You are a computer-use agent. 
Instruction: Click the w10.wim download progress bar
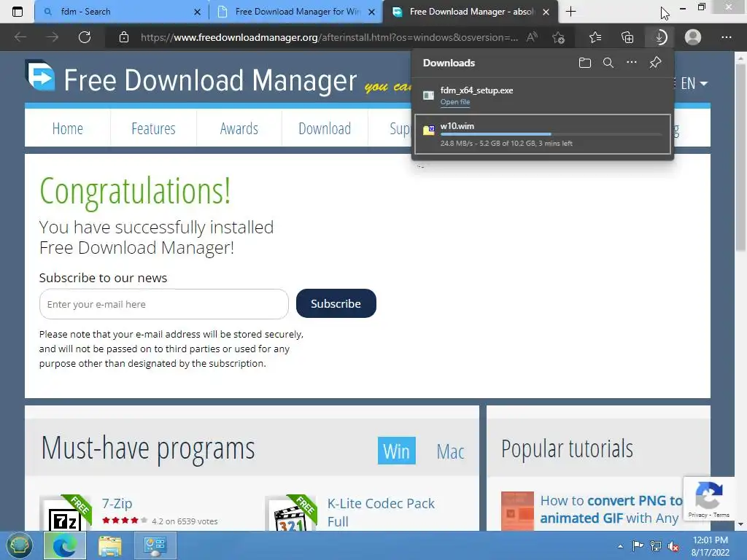point(551,134)
